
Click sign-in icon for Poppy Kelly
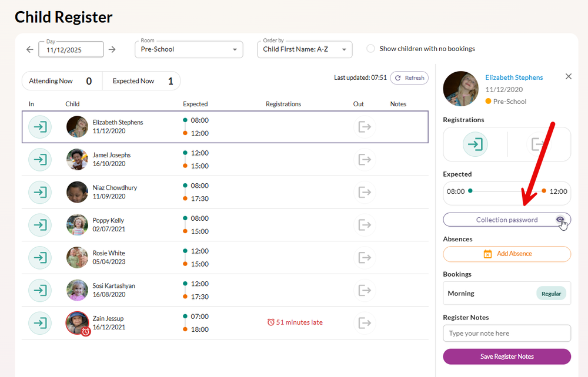pyautogui.click(x=40, y=225)
